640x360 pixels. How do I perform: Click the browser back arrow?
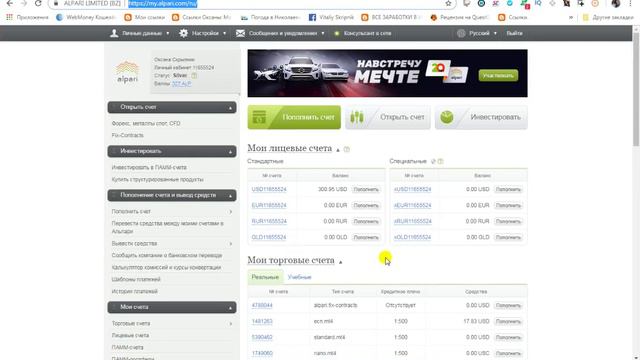click(x=10, y=3)
